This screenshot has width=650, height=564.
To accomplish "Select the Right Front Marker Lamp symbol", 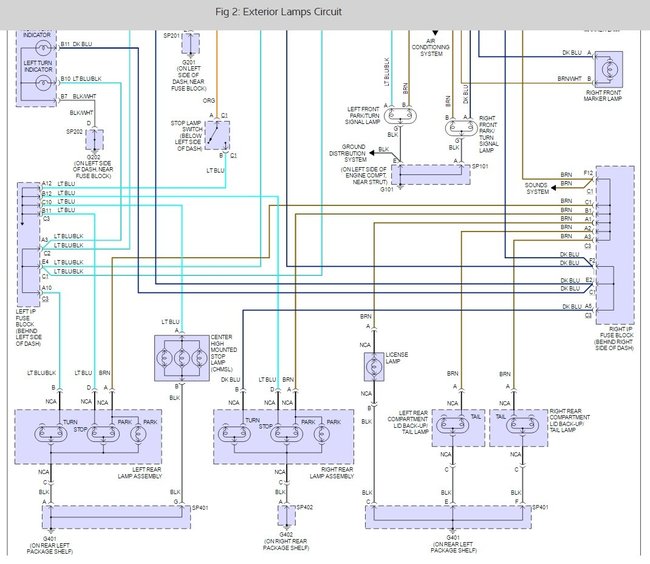I will (x=609, y=69).
